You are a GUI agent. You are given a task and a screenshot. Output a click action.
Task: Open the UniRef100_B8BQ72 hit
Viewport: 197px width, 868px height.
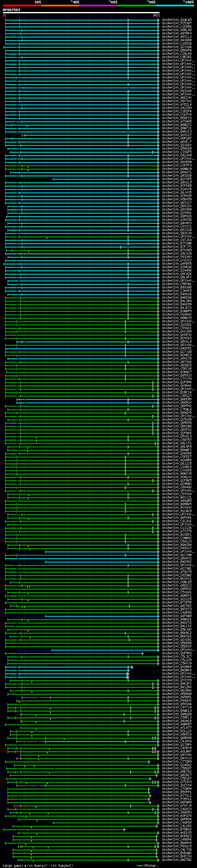[176, 125]
